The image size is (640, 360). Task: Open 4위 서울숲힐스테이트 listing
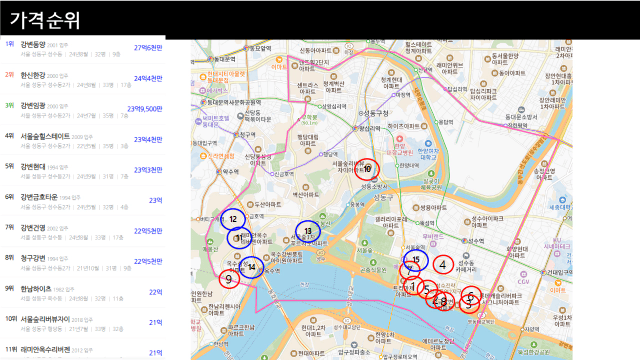(83, 140)
